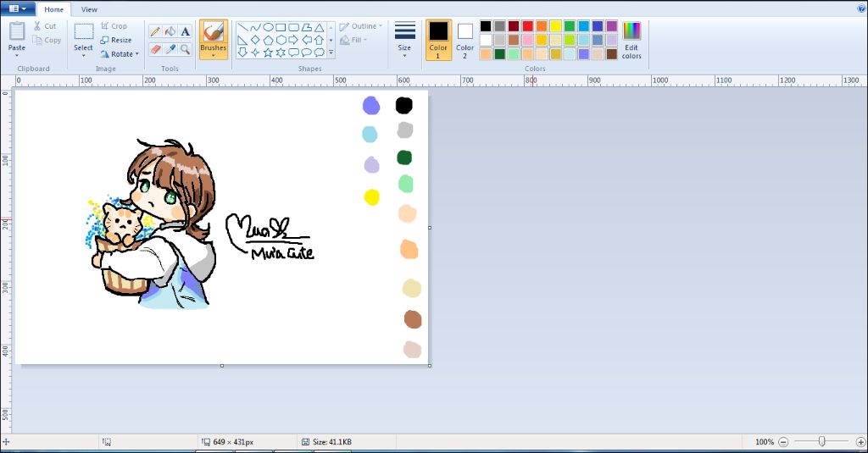This screenshot has height=453, width=868.
Task: Choose the Down arrow shape
Action: (x=242, y=52)
